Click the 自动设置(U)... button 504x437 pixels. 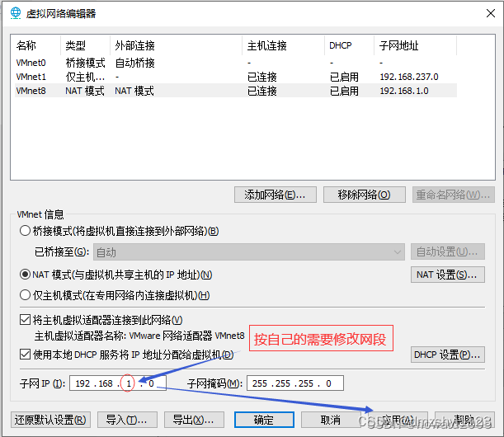(x=447, y=251)
